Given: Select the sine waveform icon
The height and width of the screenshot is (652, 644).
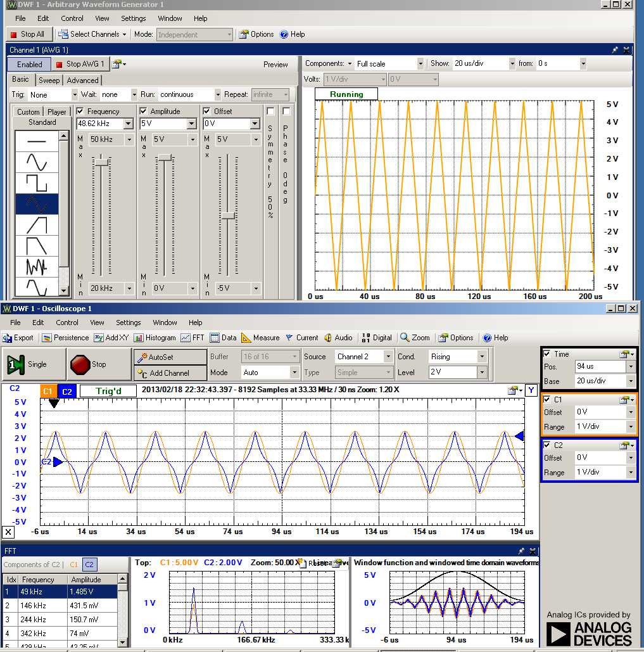Looking at the screenshot, I should (36, 163).
